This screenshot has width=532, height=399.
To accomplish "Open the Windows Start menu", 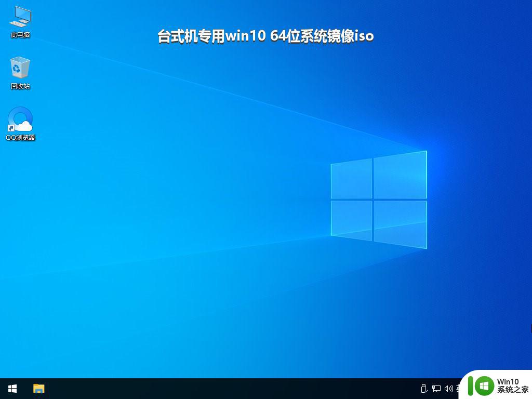I will tap(12, 389).
